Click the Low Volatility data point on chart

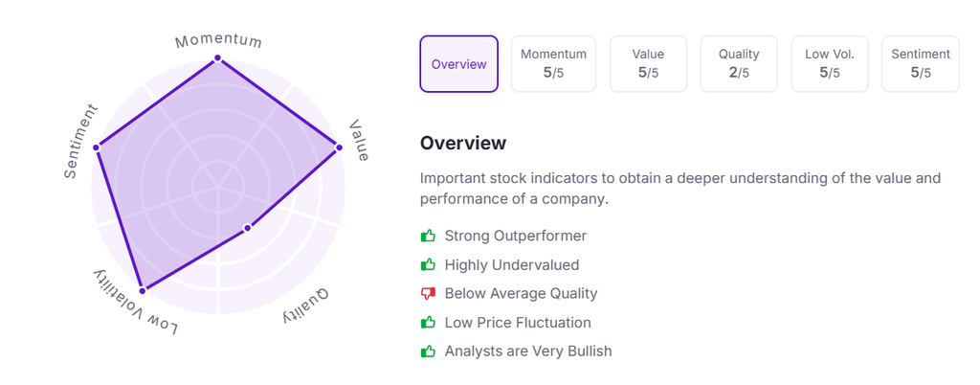click(142, 289)
